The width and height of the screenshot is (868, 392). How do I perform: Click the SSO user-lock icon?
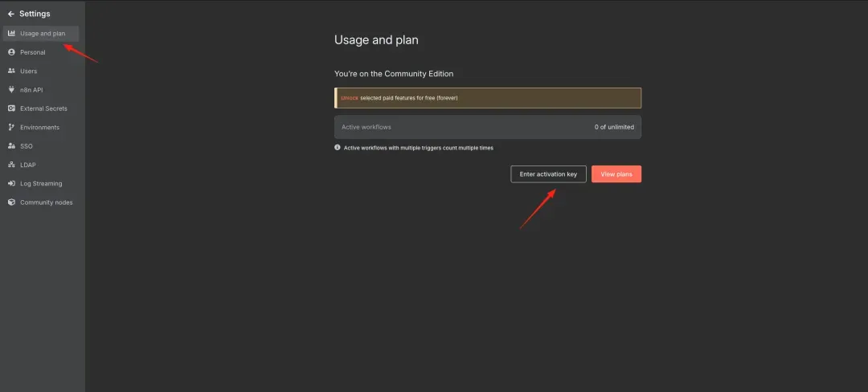(x=11, y=146)
